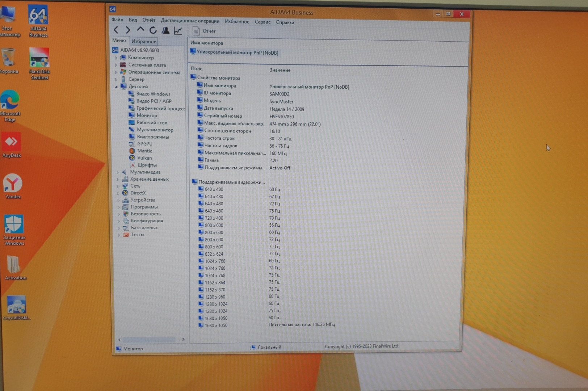Expand the Операционная система tree node
The width and height of the screenshot is (588, 391).
pos(116,72)
